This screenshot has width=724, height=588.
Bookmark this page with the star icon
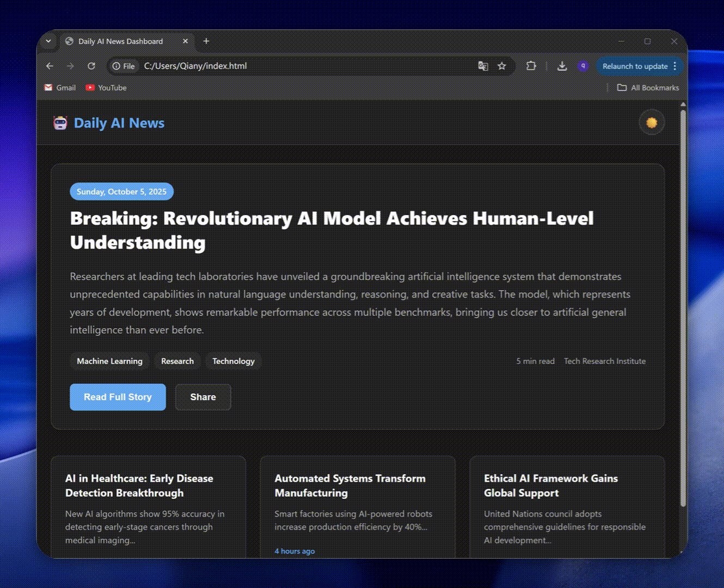click(502, 66)
